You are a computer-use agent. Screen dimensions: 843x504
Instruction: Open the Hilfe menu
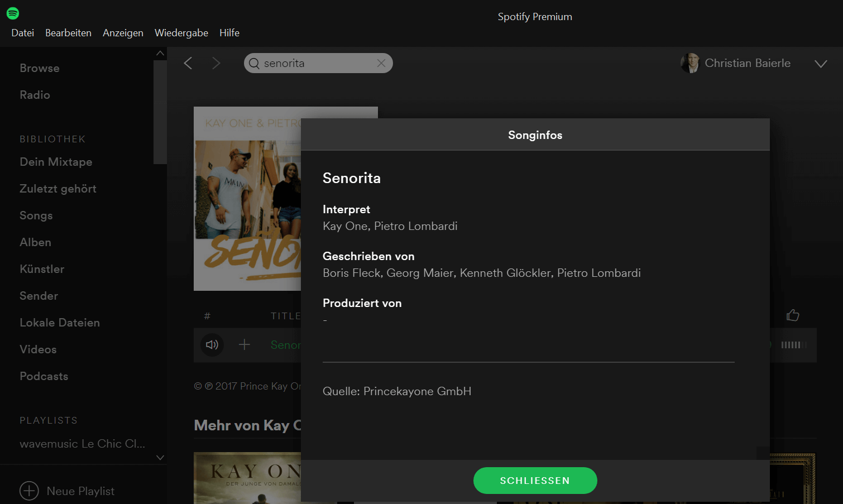pos(229,33)
